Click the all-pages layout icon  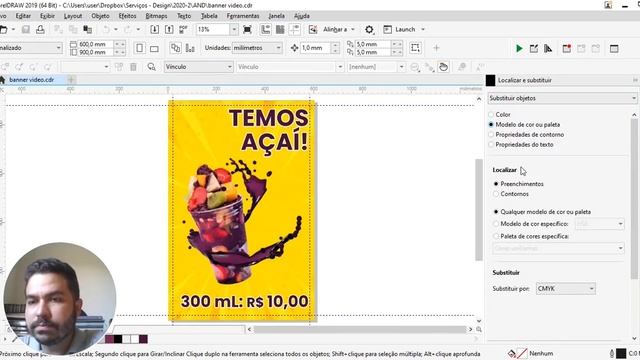176,48
